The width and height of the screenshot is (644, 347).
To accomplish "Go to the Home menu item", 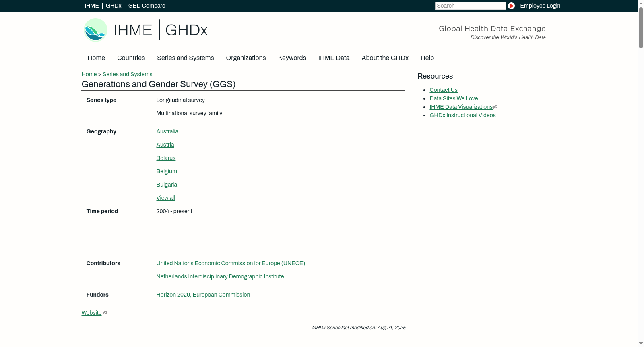I will pyautogui.click(x=96, y=58).
